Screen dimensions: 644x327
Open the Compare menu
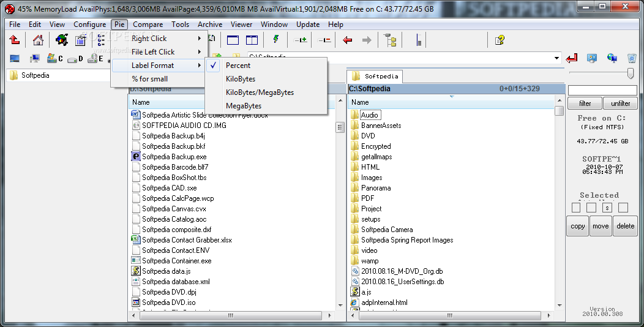click(148, 24)
